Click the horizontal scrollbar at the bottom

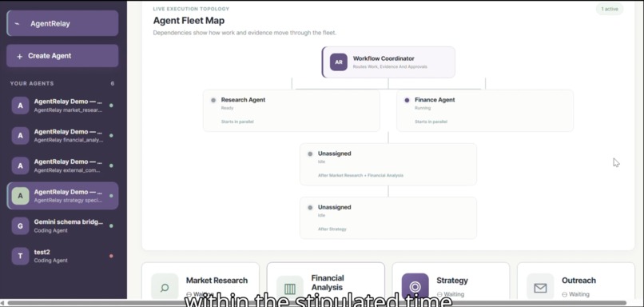tap(317, 303)
